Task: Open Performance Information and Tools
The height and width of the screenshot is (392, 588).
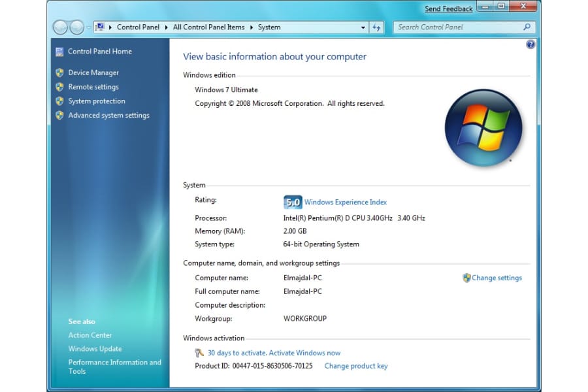Action: [x=115, y=367]
